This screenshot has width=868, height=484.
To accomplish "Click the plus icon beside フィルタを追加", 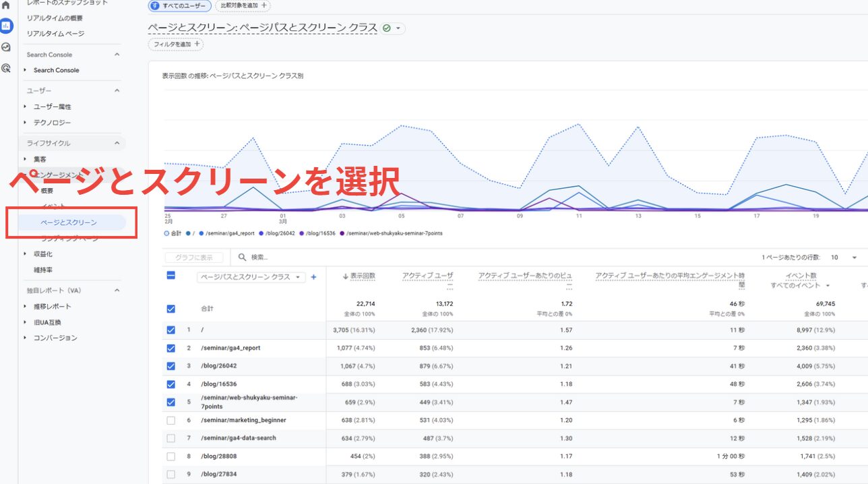I will (197, 44).
